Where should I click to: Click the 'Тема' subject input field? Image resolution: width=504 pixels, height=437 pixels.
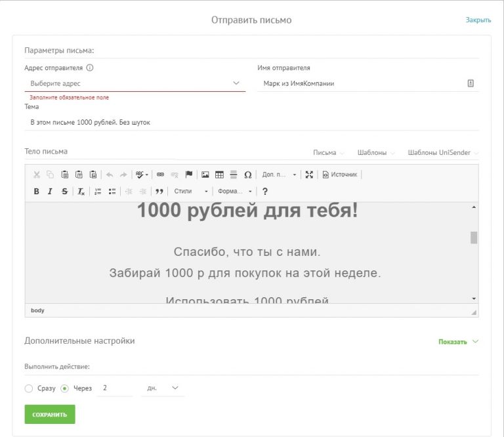point(251,122)
